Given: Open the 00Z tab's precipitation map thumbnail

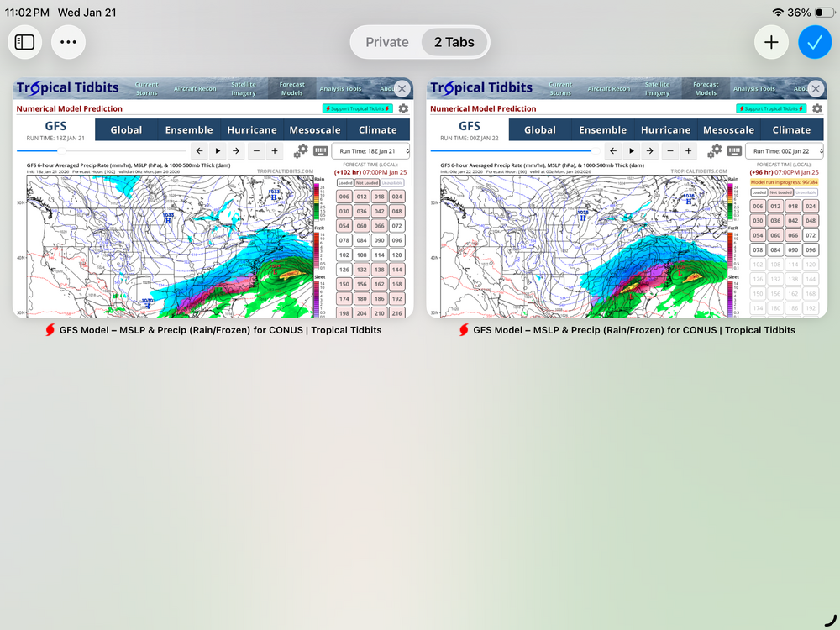Looking at the screenshot, I should 580,244.
